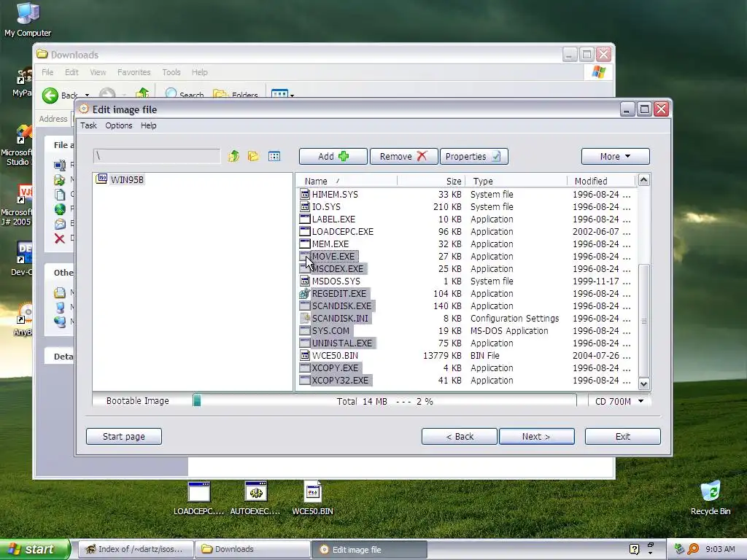Open the Recycle Bin icon

[x=711, y=492]
